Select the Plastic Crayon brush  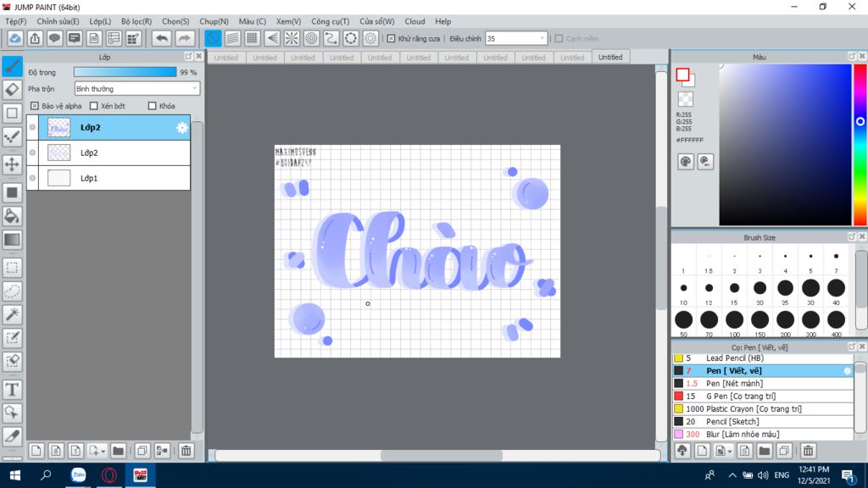[x=763, y=409]
